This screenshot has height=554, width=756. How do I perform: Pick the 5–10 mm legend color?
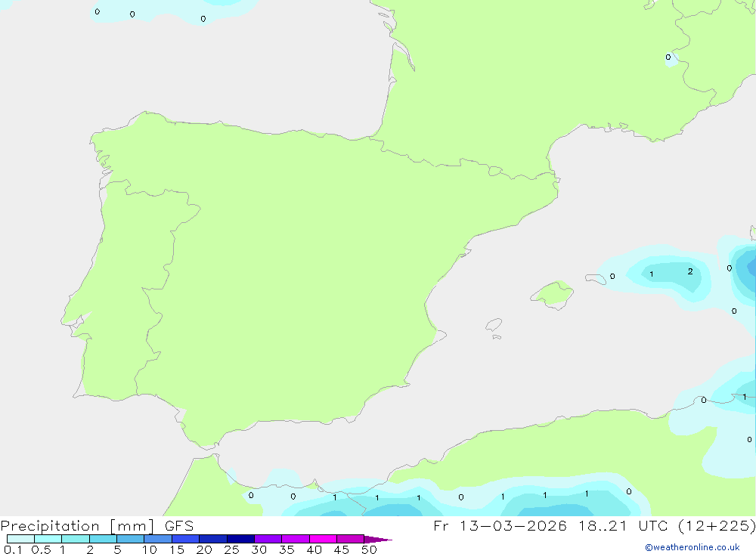[x=130, y=539]
